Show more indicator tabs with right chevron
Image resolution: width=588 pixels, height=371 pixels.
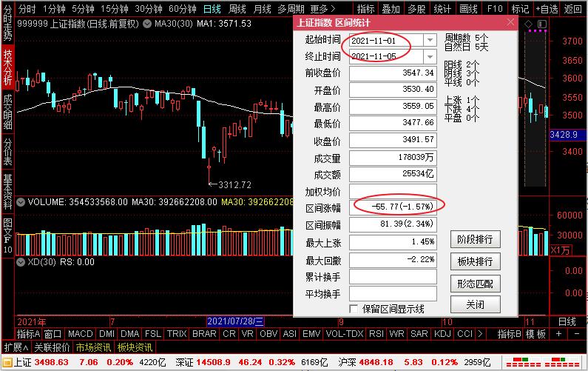coord(479,333)
